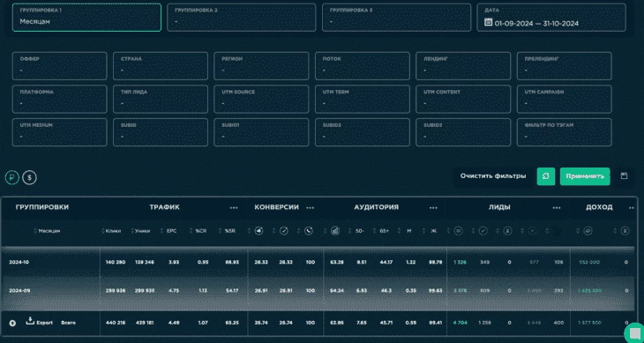Sort by the approved leads checkmark icon column
The image size is (644, 343).
click(483, 231)
